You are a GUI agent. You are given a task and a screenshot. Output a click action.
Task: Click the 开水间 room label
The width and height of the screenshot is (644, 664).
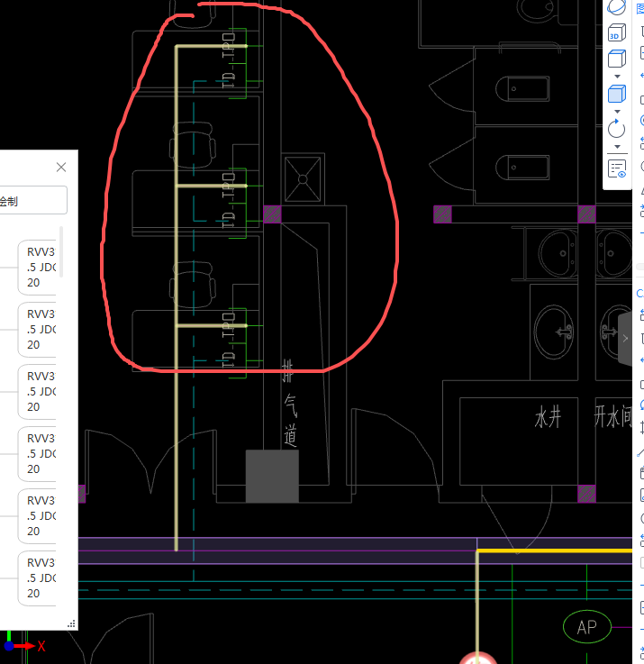tap(612, 417)
